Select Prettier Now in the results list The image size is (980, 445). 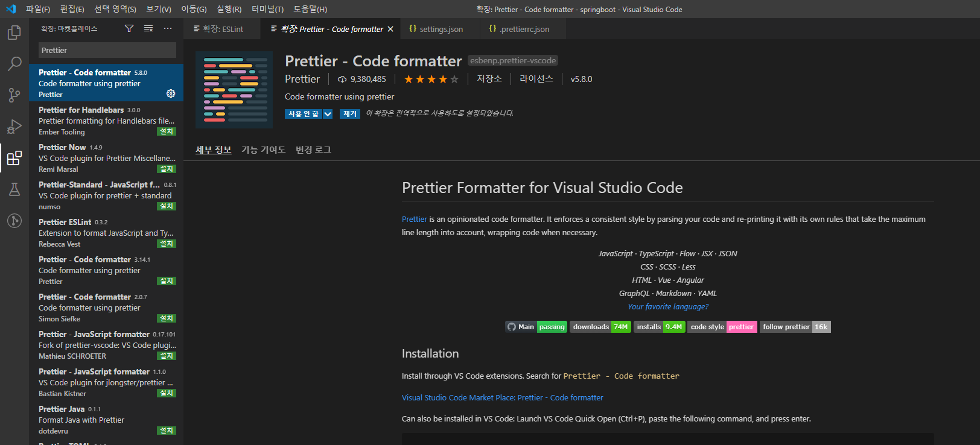pos(106,157)
